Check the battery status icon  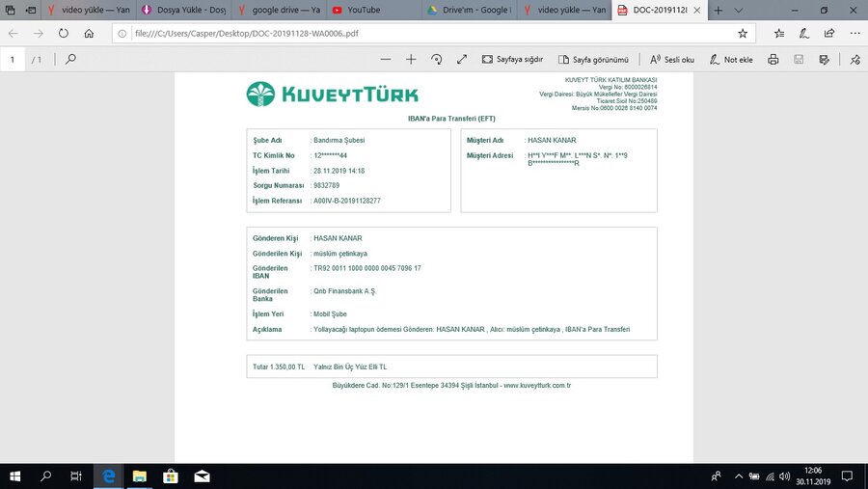(x=754, y=476)
